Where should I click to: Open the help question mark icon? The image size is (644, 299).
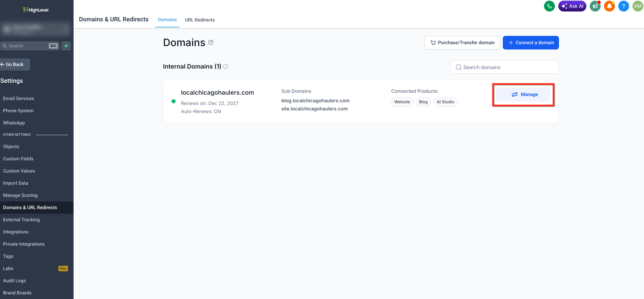click(623, 6)
